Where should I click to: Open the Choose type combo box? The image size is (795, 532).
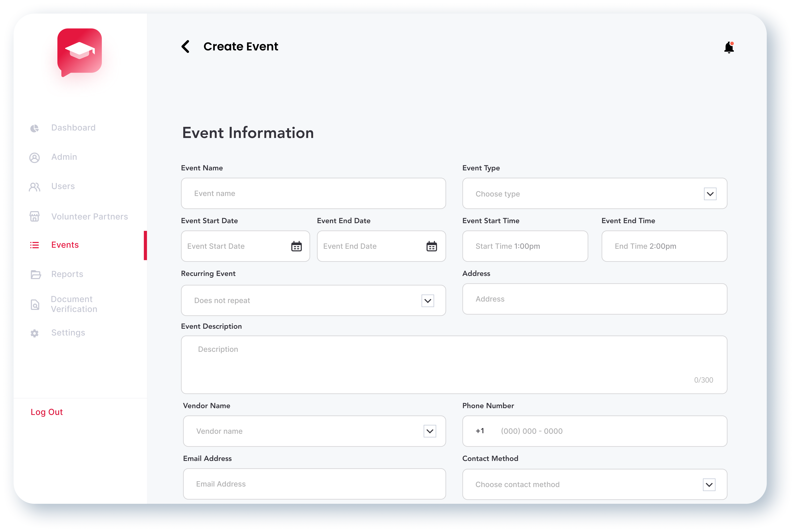(x=594, y=193)
